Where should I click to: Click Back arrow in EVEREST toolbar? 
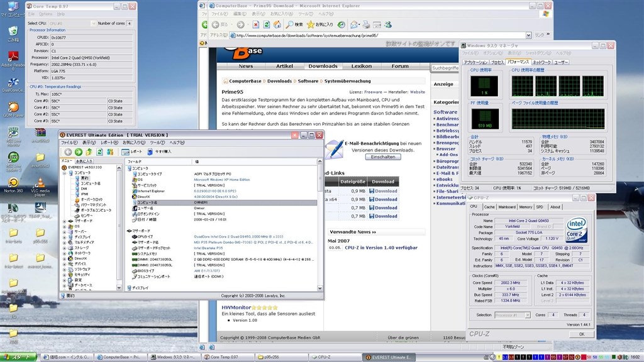[x=68, y=152]
